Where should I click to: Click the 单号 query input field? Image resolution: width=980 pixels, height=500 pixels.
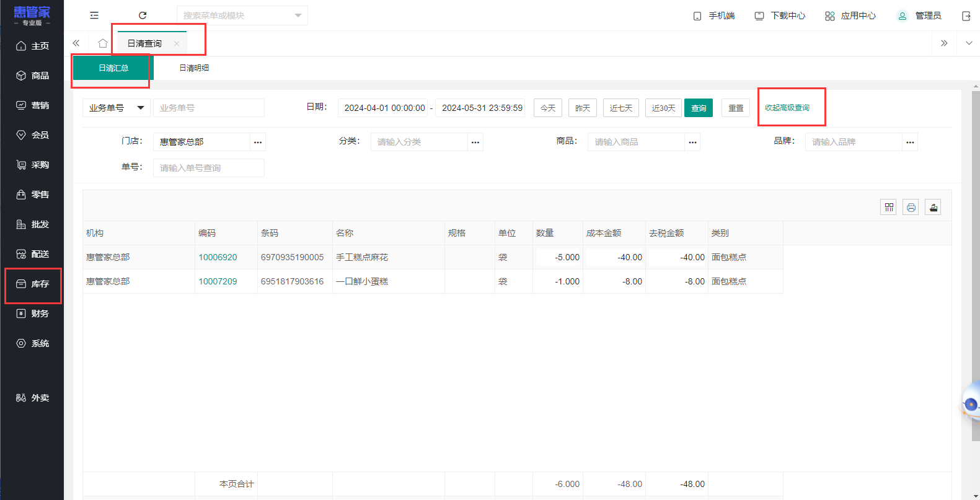coord(209,168)
